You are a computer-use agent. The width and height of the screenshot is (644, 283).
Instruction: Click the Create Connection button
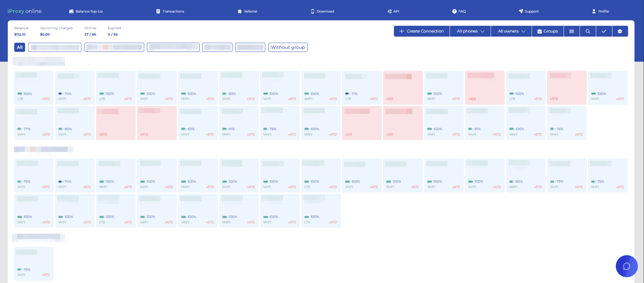(x=422, y=31)
